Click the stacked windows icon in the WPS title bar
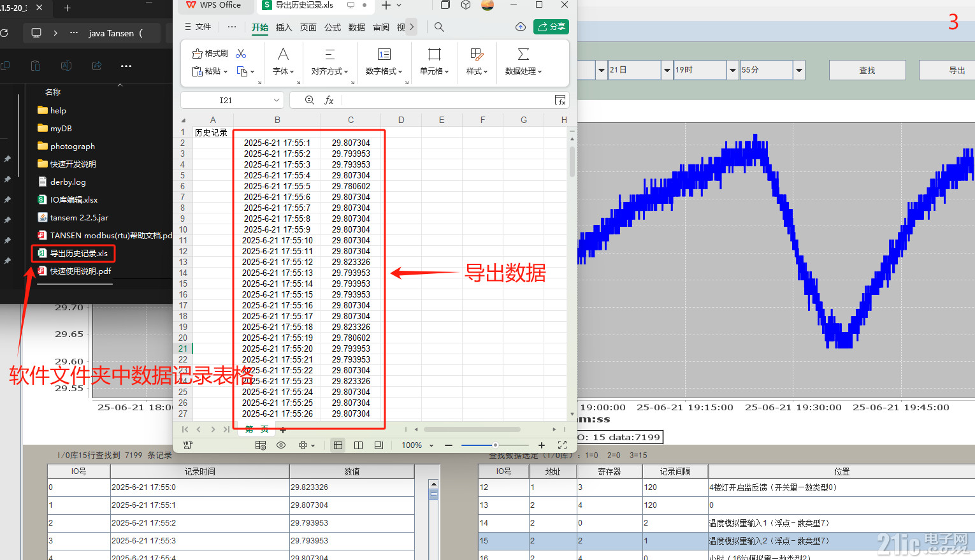 (x=445, y=5)
